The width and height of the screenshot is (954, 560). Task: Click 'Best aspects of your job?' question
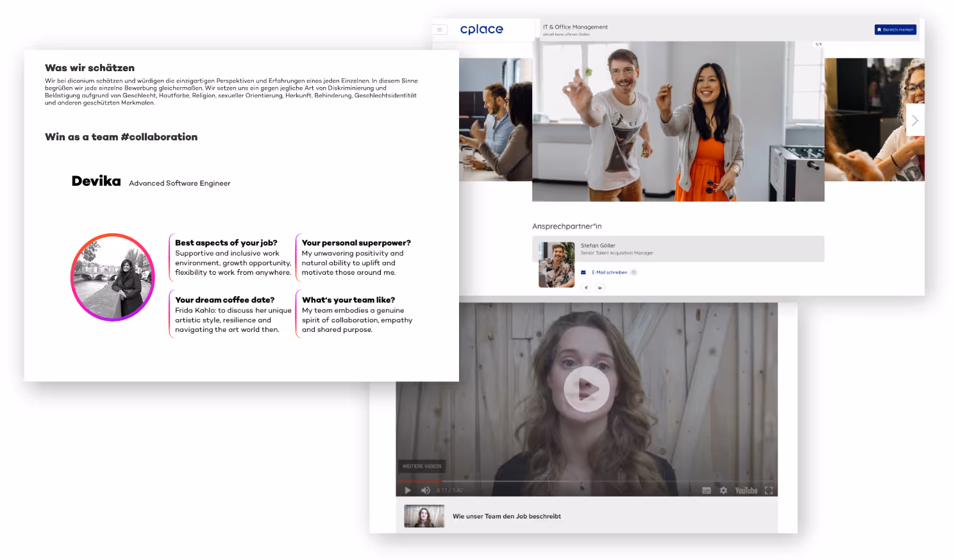coord(226,243)
